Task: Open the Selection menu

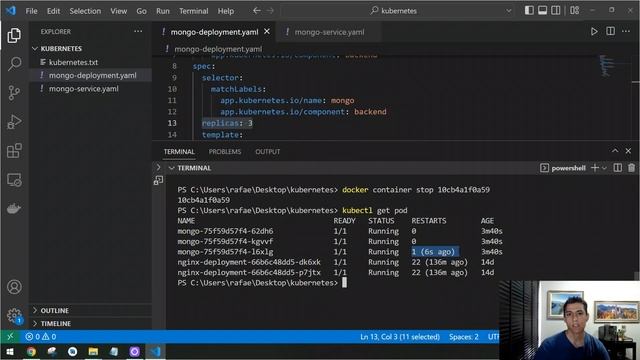Action: (x=85, y=11)
